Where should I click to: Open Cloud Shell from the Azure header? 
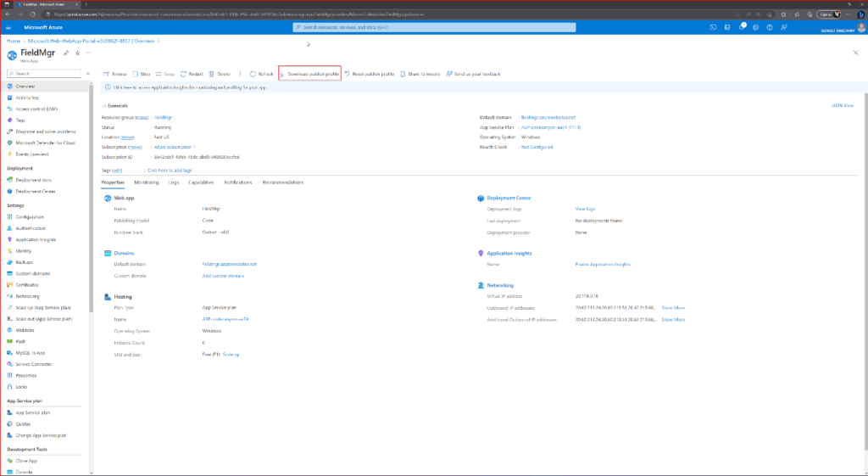pos(713,27)
